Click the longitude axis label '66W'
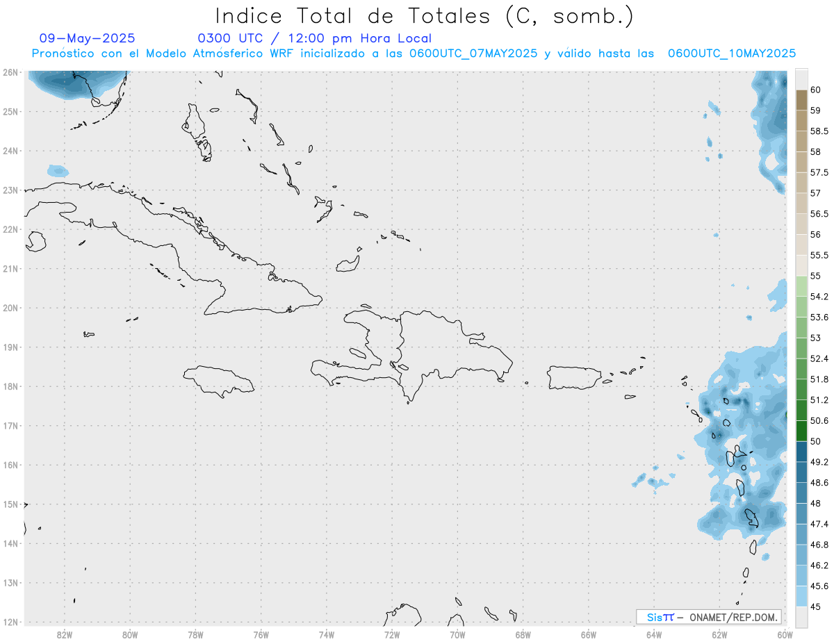 click(x=589, y=635)
